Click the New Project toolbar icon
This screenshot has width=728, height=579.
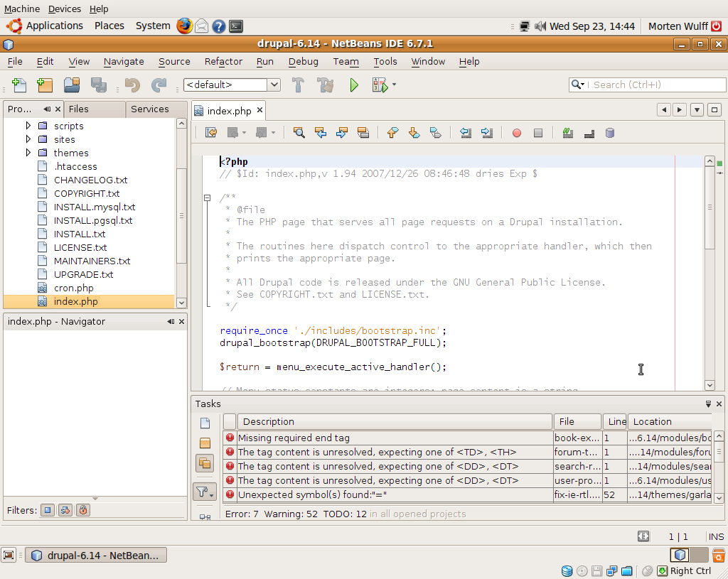coord(45,85)
